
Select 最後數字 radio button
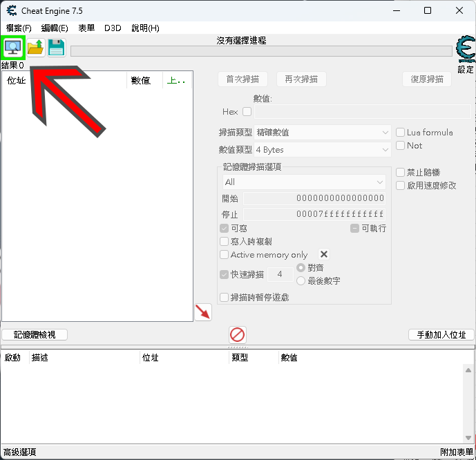coord(301,281)
